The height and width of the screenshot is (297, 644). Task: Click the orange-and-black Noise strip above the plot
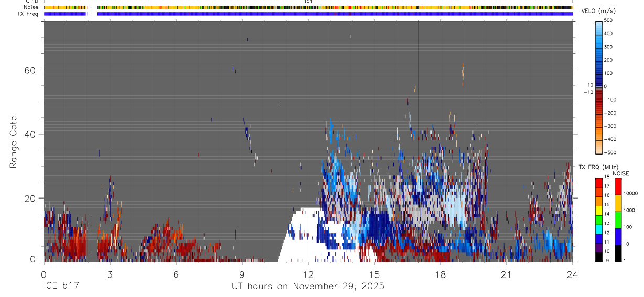click(x=308, y=7)
